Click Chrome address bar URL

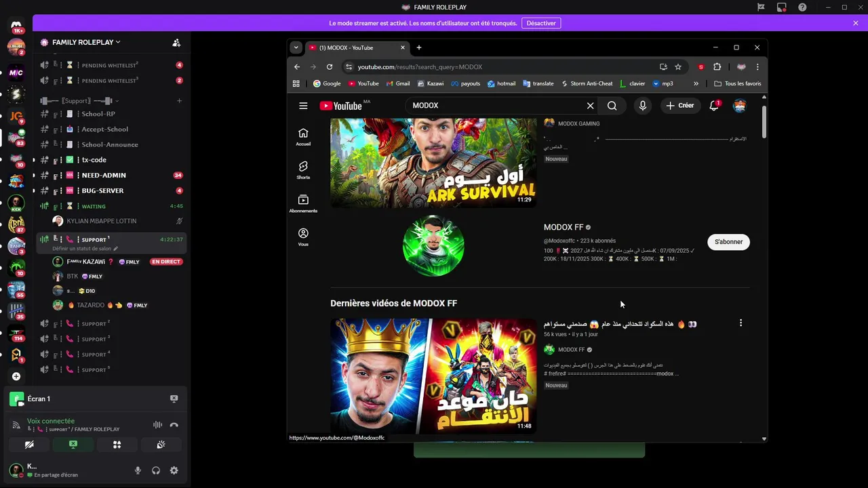[x=420, y=67]
